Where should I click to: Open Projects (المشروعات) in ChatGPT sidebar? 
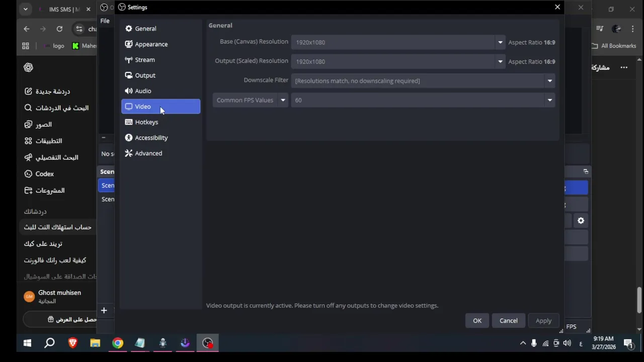pos(44,191)
